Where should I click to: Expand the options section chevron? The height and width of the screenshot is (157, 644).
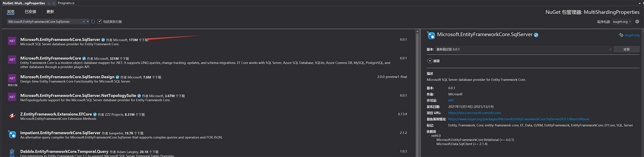coord(430,61)
